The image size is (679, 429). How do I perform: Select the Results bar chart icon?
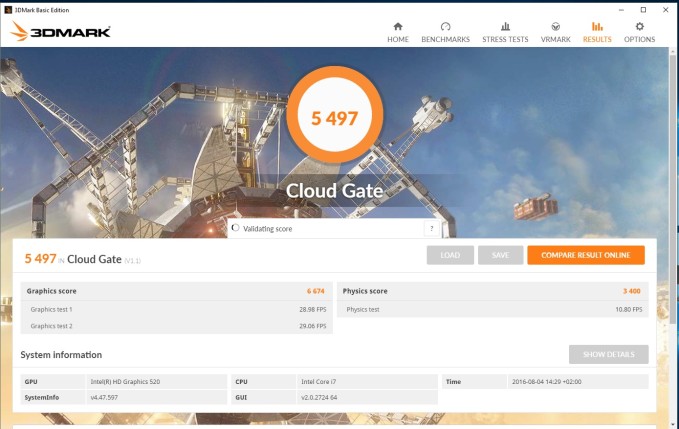pyautogui.click(x=597, y=26)
